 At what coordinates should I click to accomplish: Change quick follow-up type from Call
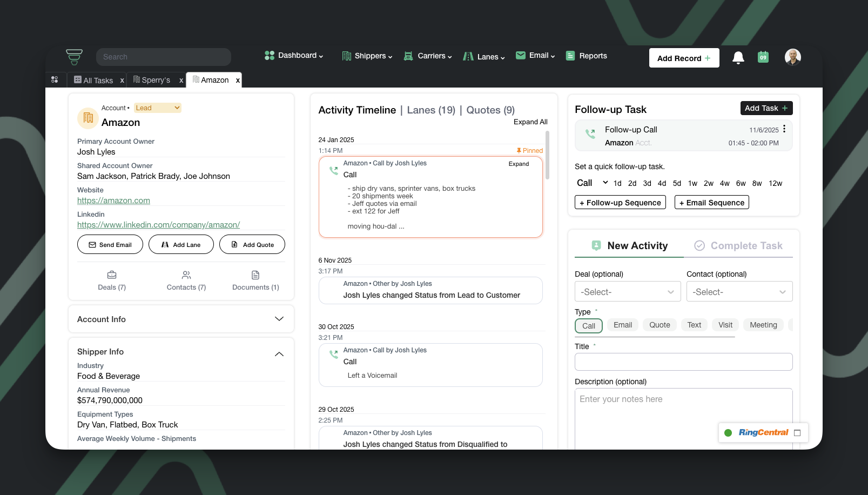[x=593, y=183]
